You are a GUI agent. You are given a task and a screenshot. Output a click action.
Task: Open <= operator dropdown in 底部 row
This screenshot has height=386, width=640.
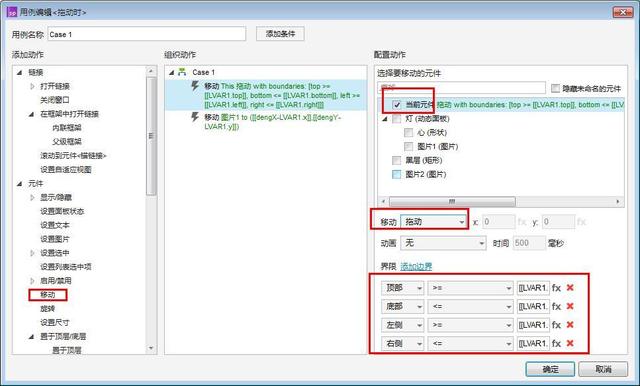click(x=470, y=306)
